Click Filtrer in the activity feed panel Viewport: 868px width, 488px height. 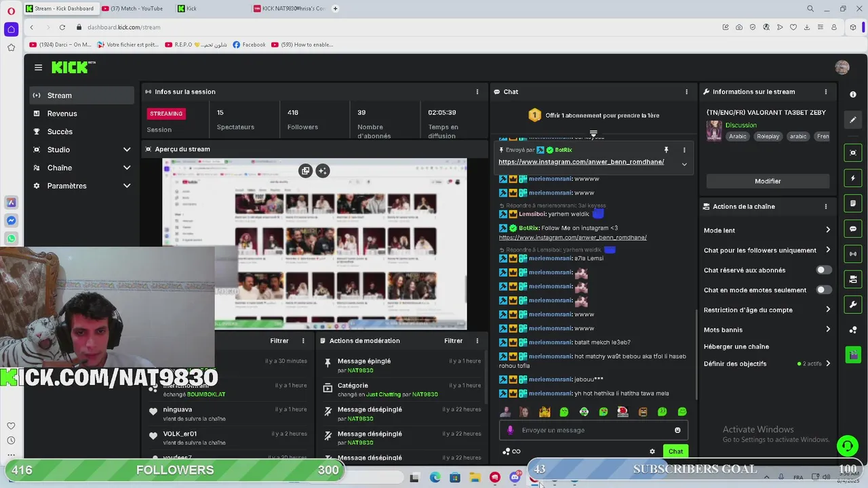[x=279, y=341]
